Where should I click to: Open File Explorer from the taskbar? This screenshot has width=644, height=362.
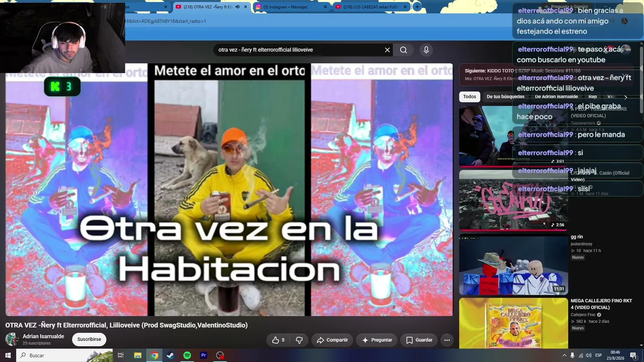pos(138,355)
